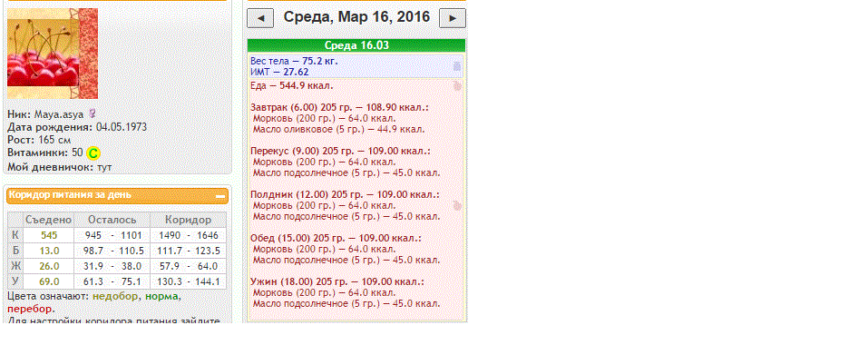Click Масло оливковое (5 гр.) — 44.9 ккал.
868x355 pixels.
pyautogui.click(x=339, y=129)
